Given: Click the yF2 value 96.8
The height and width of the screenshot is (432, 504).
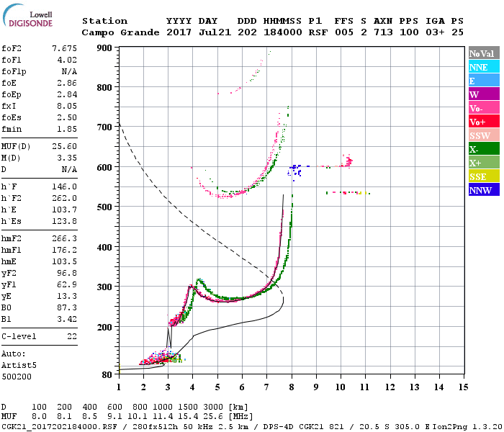Looking at the screenshot, I should pos(67,273).
